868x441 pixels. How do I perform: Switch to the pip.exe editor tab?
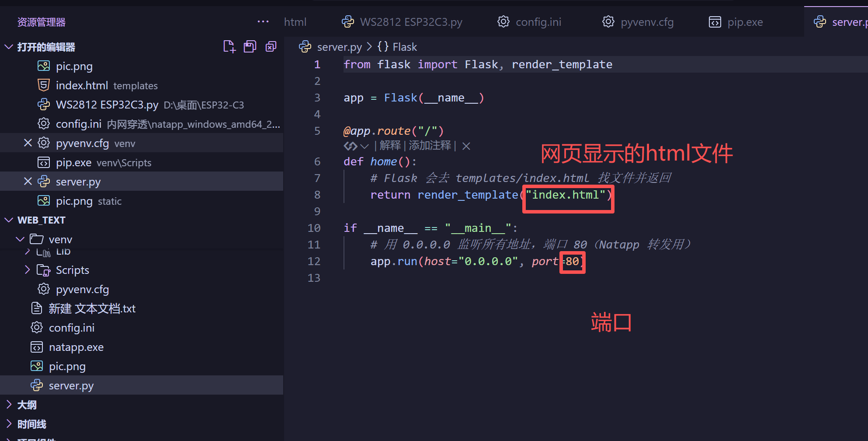coord(736,22)
